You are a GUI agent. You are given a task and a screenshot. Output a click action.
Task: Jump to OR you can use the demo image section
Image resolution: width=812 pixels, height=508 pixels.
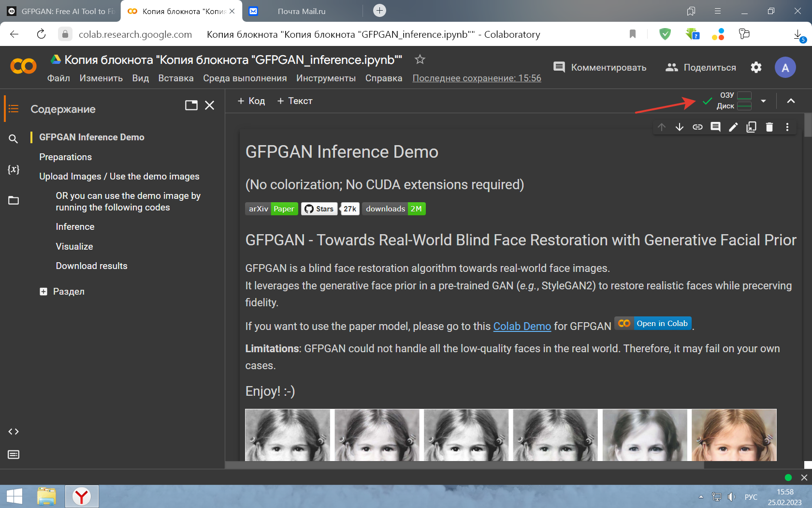point(128,201)
